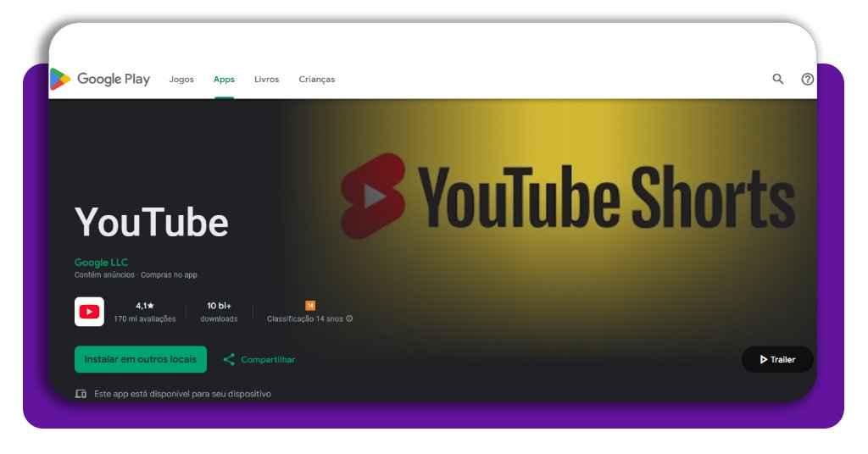Select the Apps tab
The width and height of the screenshot is (868, 454).
[x=224, y=80]
